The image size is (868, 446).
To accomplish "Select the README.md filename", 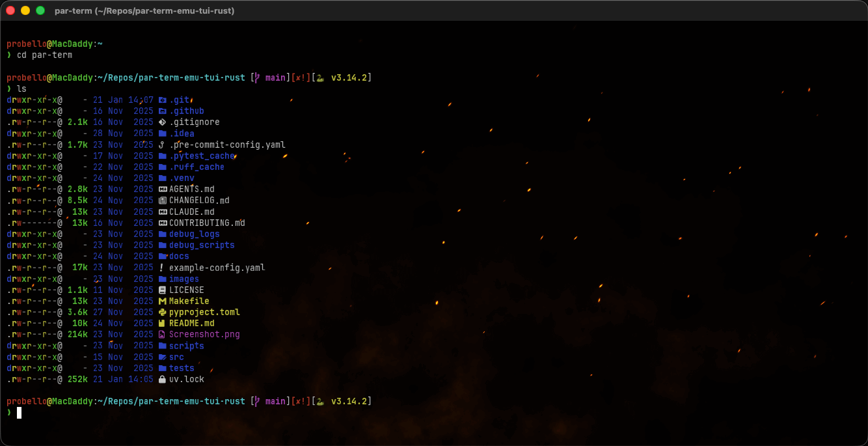I will [193, 323].
